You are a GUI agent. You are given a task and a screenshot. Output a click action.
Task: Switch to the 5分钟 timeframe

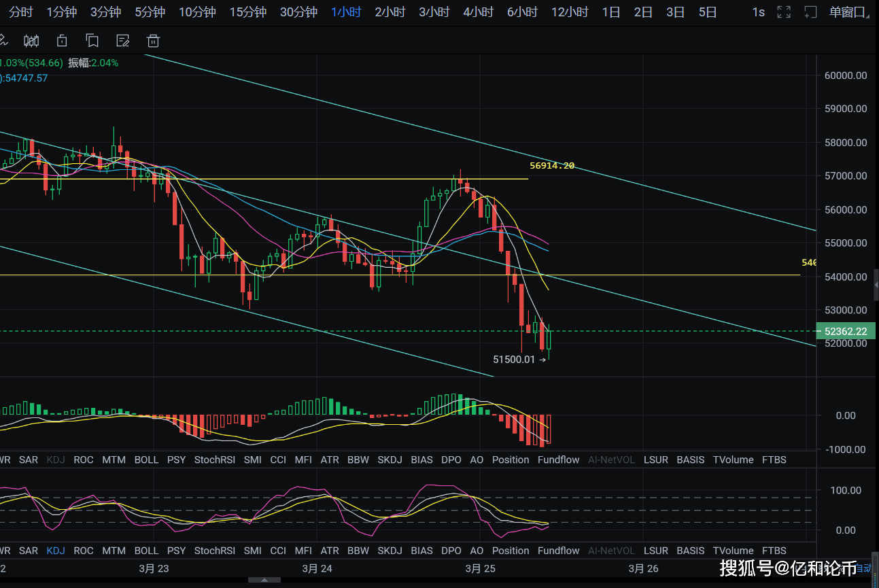150,12
